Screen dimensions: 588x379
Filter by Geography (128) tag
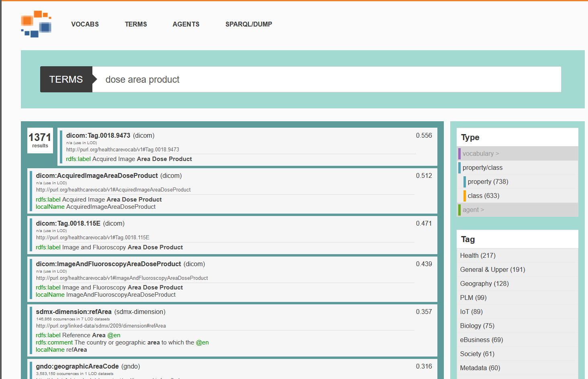484,284
